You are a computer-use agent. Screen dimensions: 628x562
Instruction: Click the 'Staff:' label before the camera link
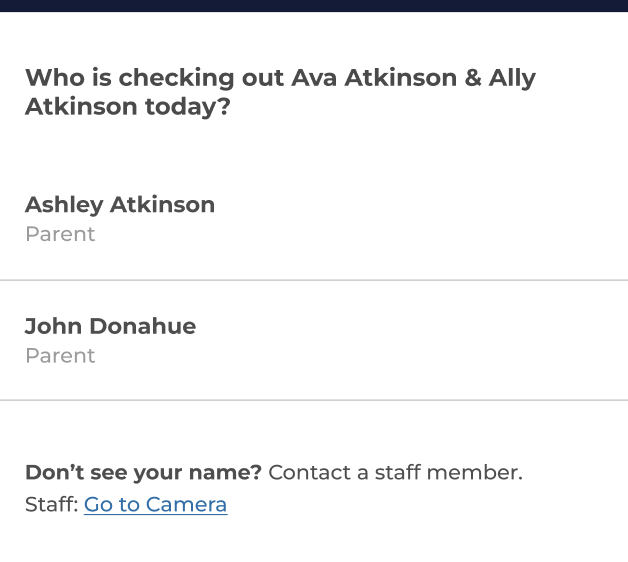tap(52, 505)
